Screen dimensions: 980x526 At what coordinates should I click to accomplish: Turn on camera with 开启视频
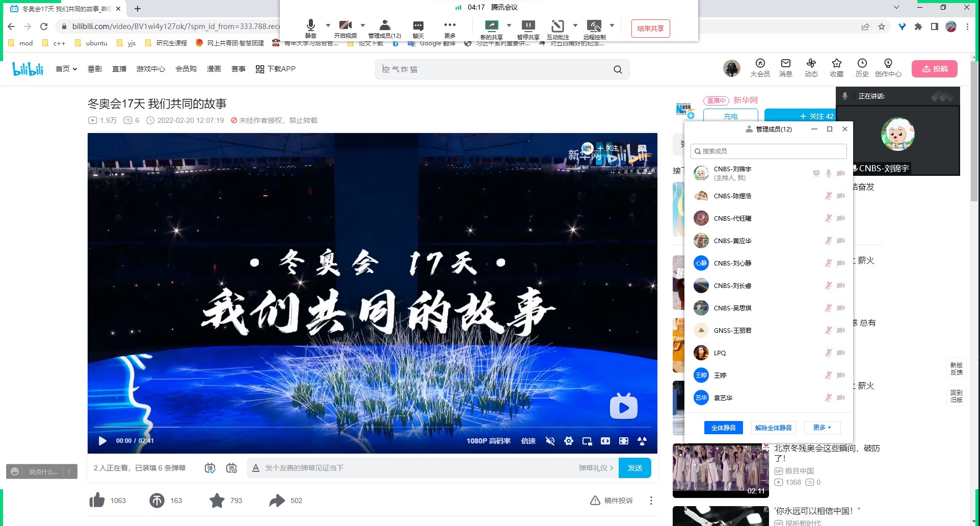pyautogui.click(x=345, y=29)
